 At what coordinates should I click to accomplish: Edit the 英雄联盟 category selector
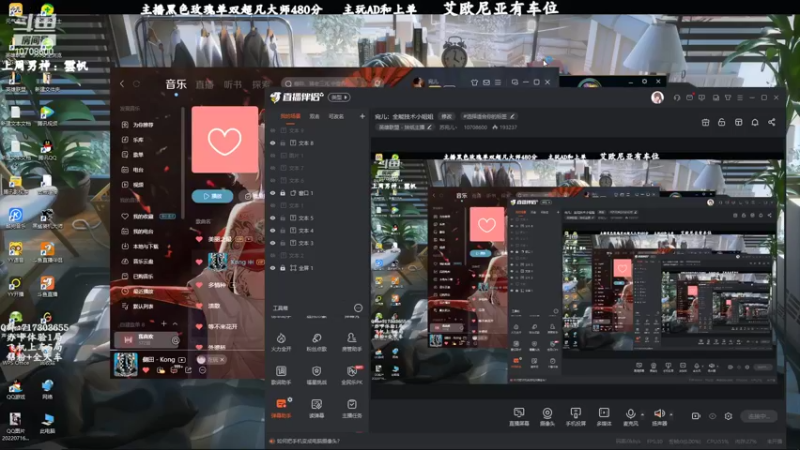(406, 127)
